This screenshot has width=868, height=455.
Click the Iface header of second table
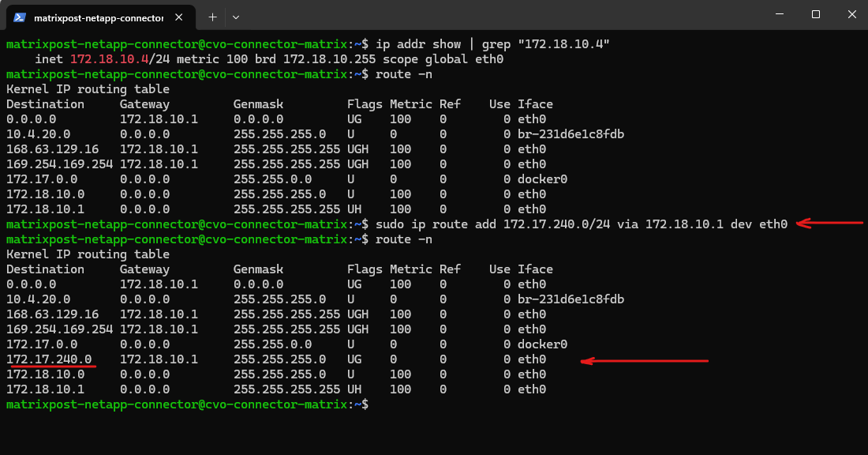click(x=535, y=269)
